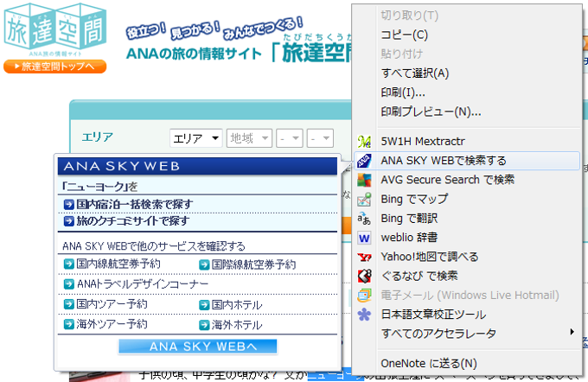Open 国内宿泊一括検索で探す link
This screenshot has width=588, height=382.
[x=135, y=204]
